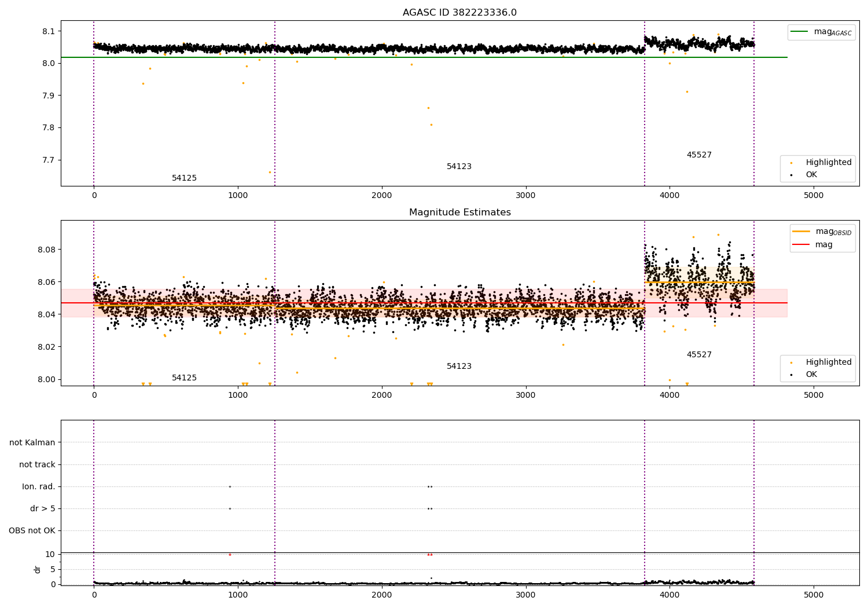Click obsid label 54125 in the middle plot
868x608 pixels.
184,378
